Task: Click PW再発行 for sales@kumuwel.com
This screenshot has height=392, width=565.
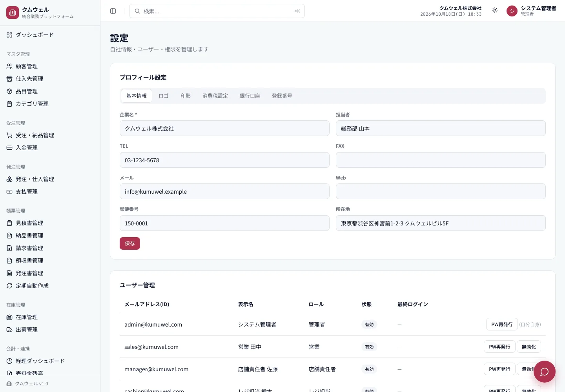Action: (x=499, y=347)
